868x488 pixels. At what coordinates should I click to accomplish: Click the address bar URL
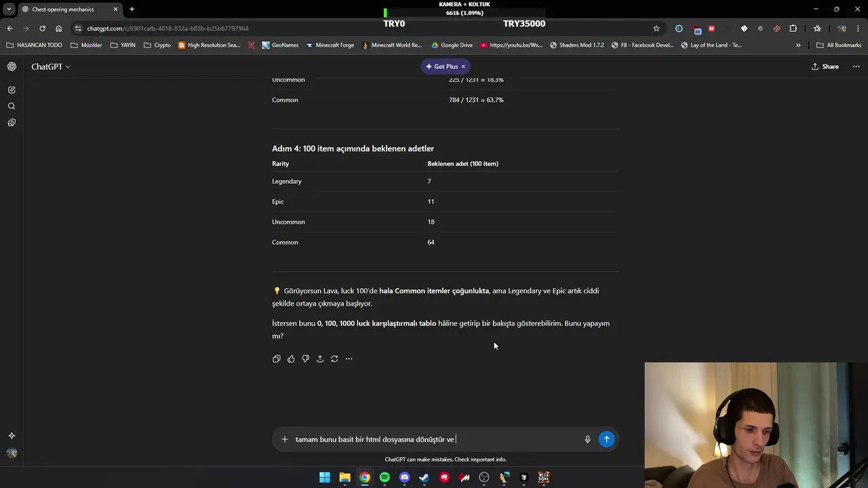(167, 28)
